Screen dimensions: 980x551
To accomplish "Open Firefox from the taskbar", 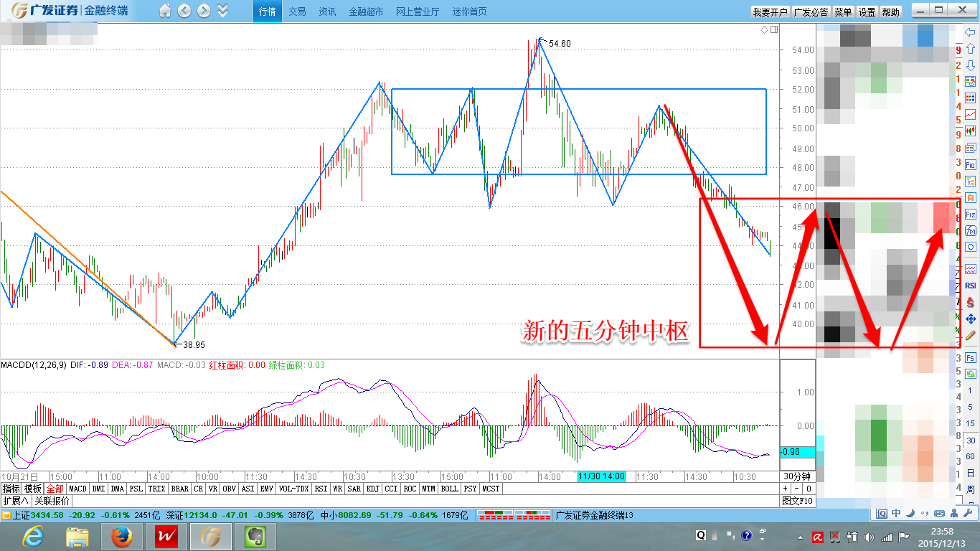I will 121,537.
